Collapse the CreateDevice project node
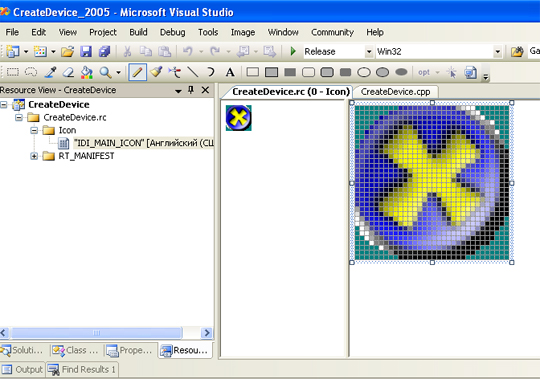540x379 pixels. (4, 105)
